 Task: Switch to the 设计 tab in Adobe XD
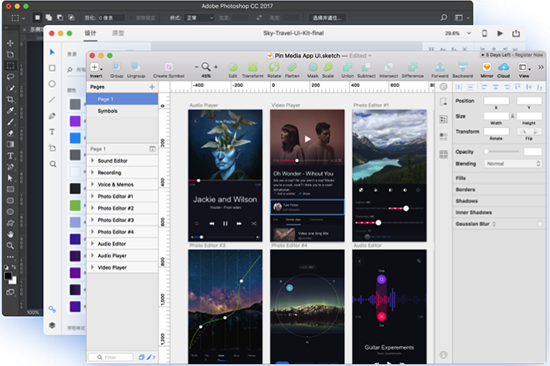[x=90, y=33]
